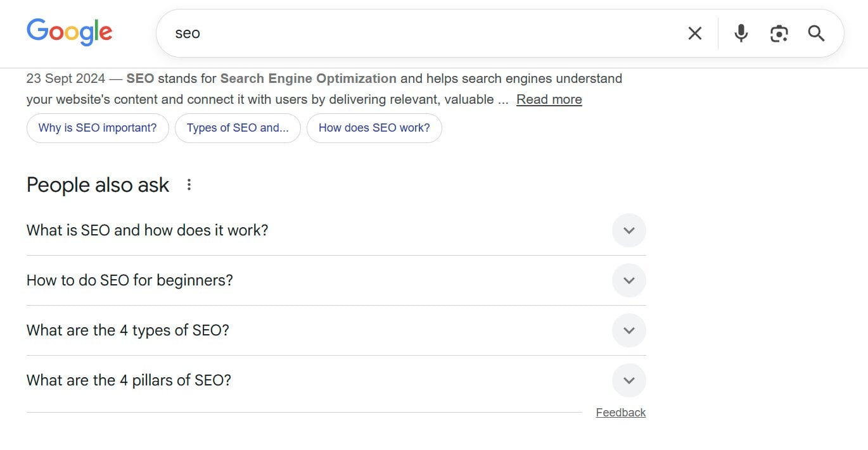Click the magnifying glass search icon
Screen dimensions: 868x450
[x=816, y=33]
